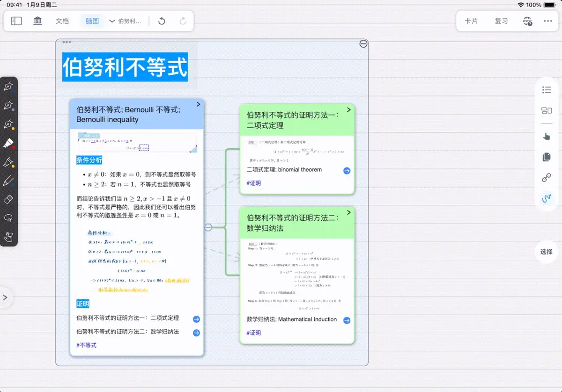Screen dimensions: 562x392
Task: Expand the 证明方法二：数学归纳法 card chevron
Action: coord(349,212)
